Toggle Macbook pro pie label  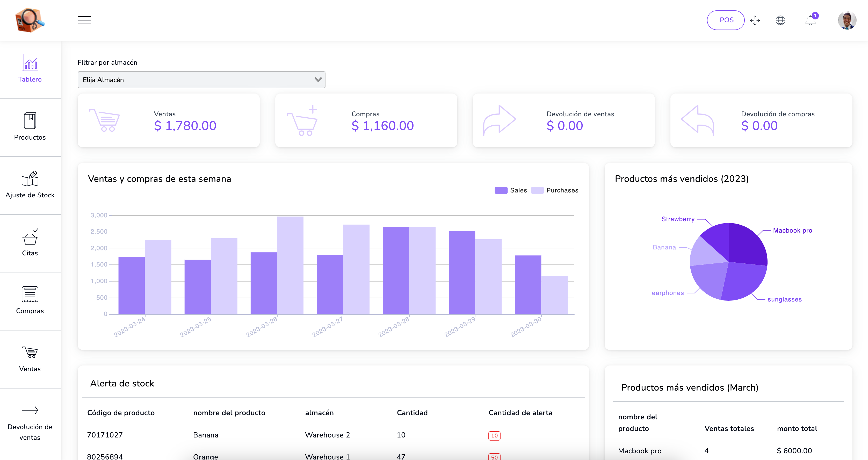tap(792, 231)
